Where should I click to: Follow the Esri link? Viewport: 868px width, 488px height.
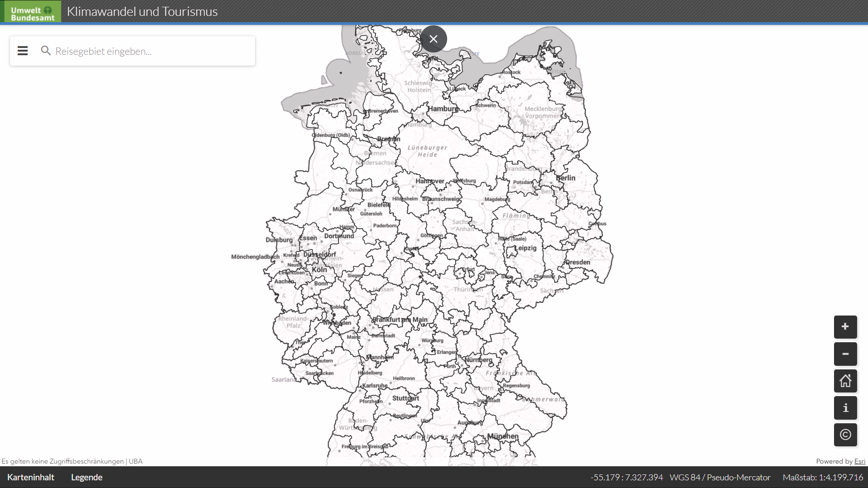(x=859, y=461)
